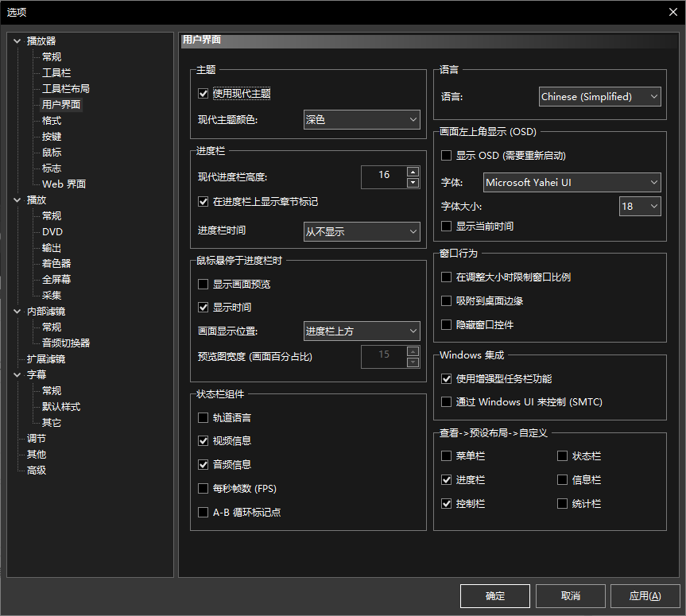Viewport: 686px width, 616px height.
Task: Toggle 显示时间 checkbox under mouse hover
Action: click(203, 308)
